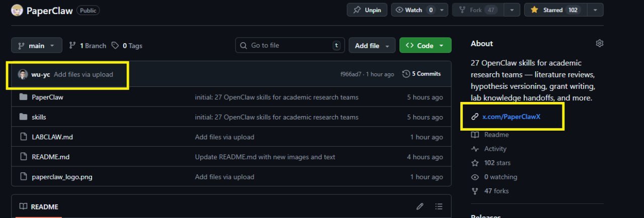This screenshot has height=218, width=644.
Task: Click the wu-yc author avatar
Action: (23, 74)
